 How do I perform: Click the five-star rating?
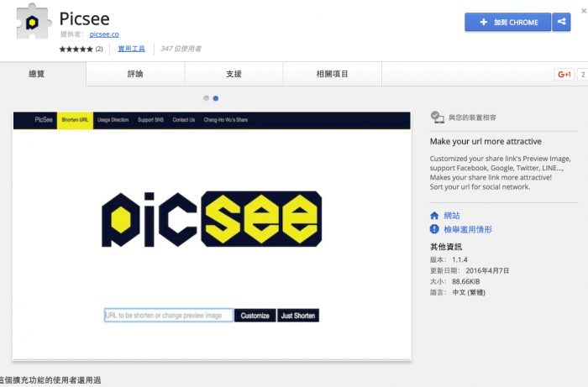pos(76,49)
